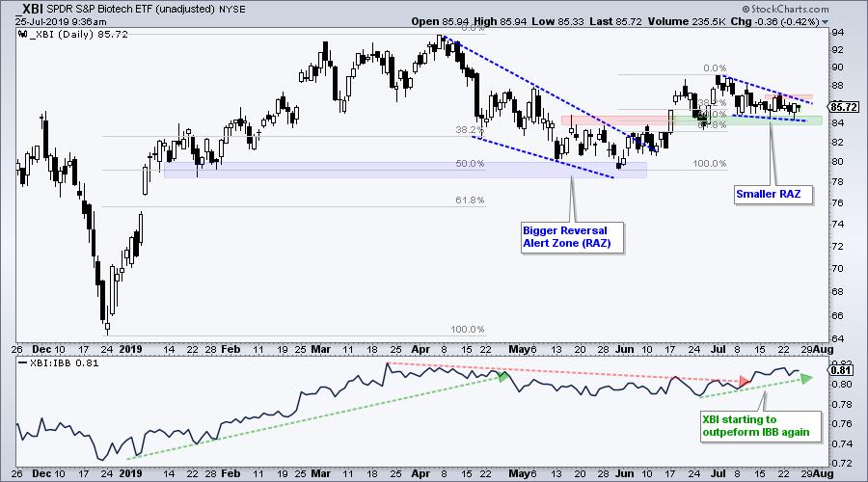Click the 76 price level on the axis
Image resolution: width=868 pixels, height=482 pixels.
[x=837, y=202]
